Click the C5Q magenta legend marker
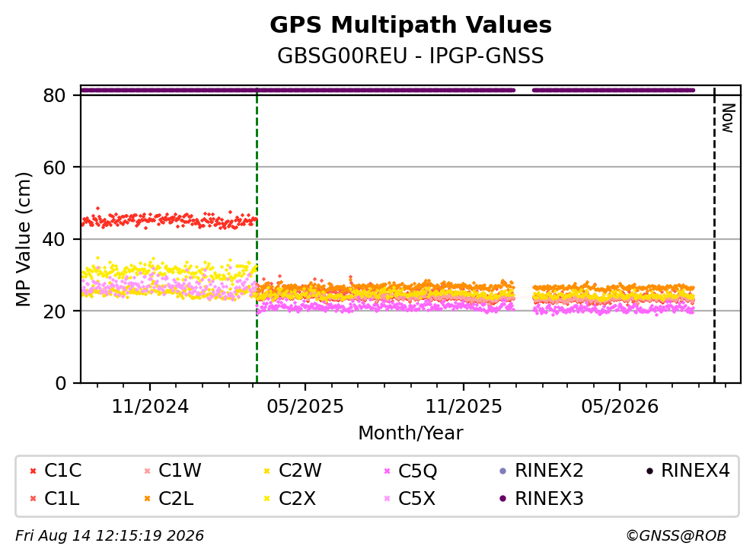 point(387,471)
